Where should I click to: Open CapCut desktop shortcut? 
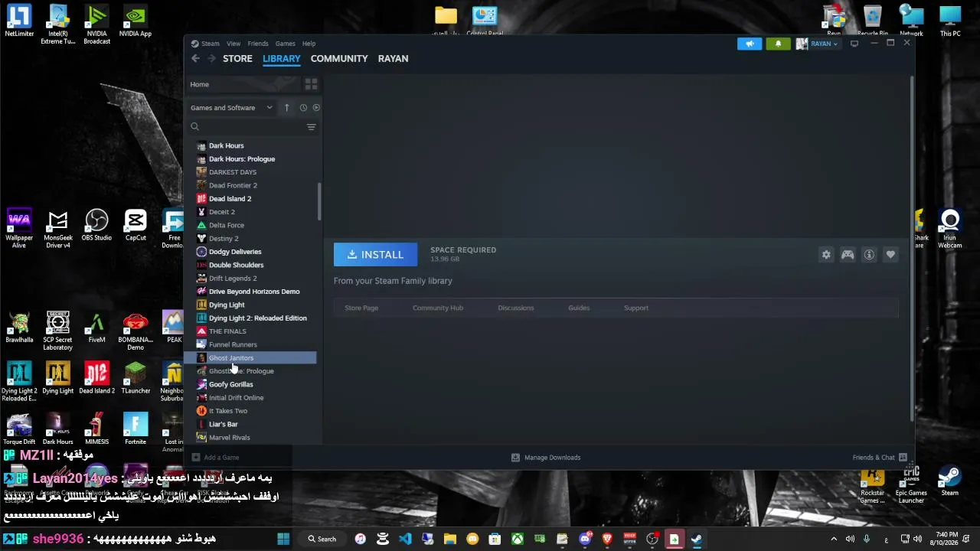click(136, 226)
